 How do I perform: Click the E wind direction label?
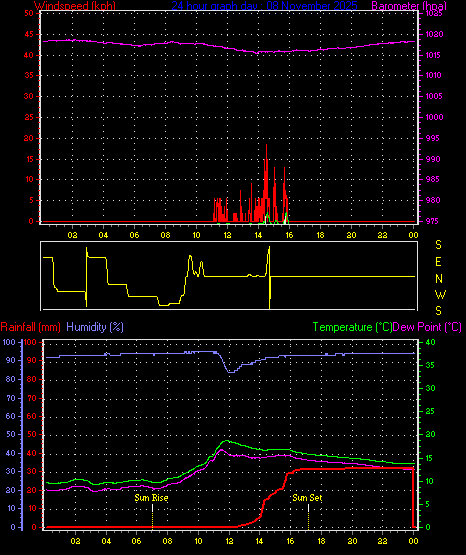point(438,262)
